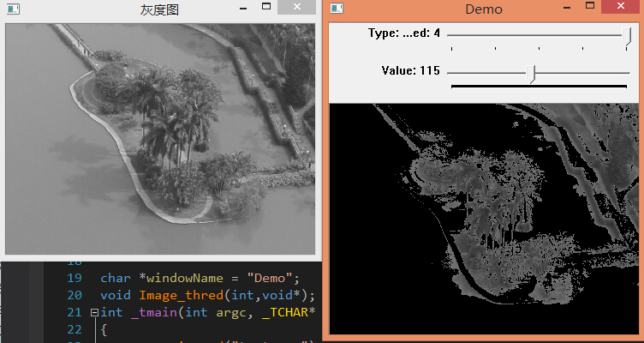Click the 灰度图 title bar text
This screenshot has height=343, width=644.
[159, 9]
